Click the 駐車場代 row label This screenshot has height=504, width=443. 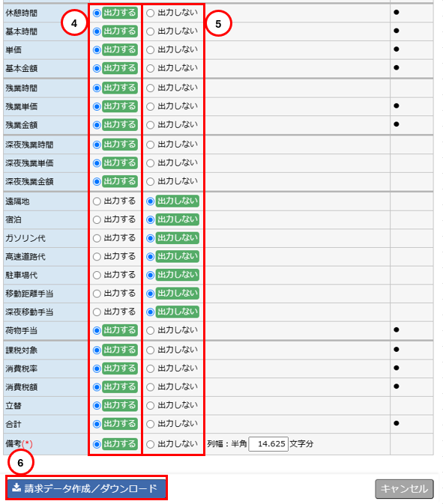pyautogui.click(x=21, y=275)
